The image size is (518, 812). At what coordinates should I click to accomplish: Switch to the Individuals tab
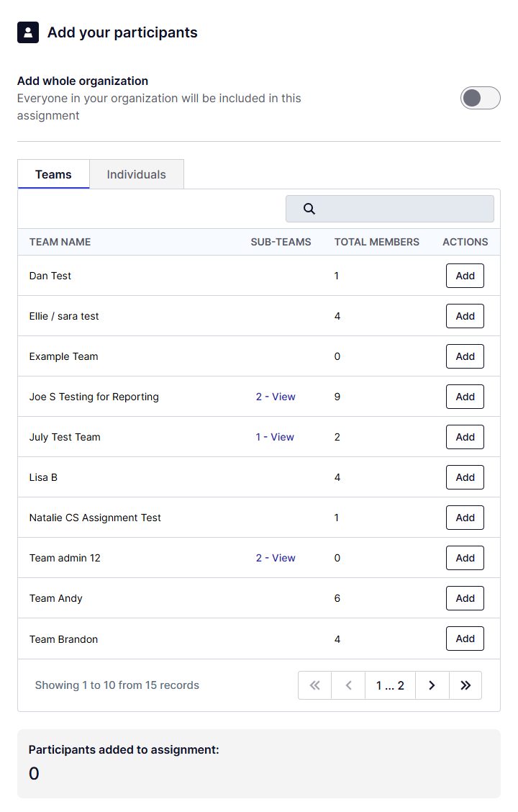(136, 174)
